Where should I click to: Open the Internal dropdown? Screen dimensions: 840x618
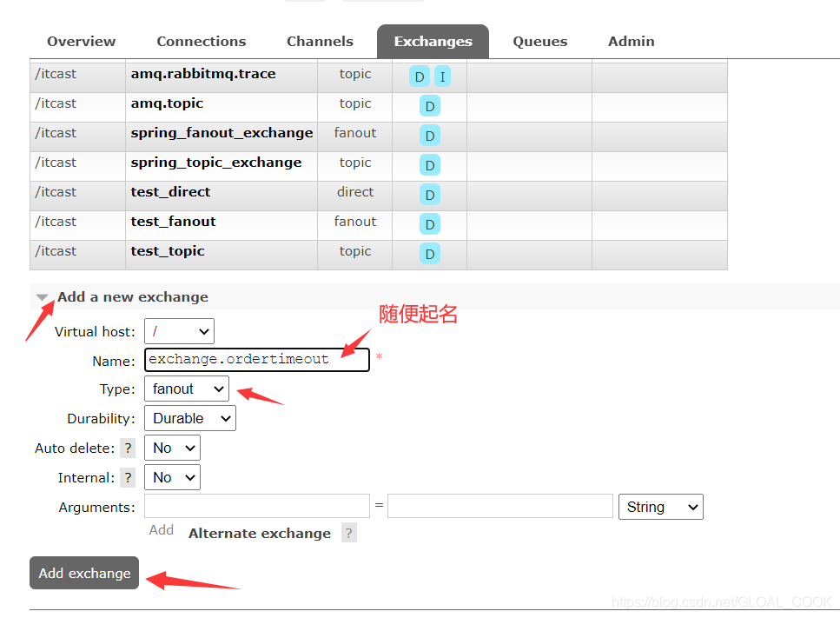(x=172, y=477)
